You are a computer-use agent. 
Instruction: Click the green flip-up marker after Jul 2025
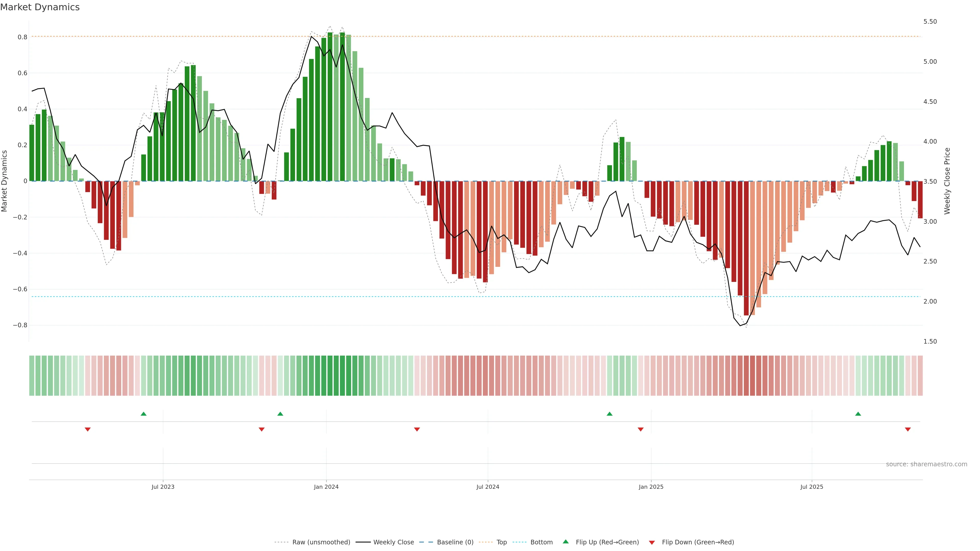(858, 414)
